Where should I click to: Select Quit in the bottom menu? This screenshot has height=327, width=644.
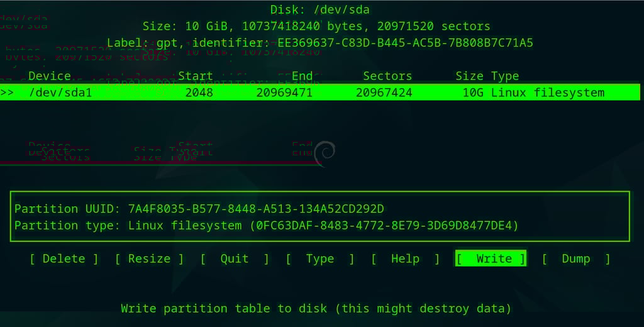235,259
